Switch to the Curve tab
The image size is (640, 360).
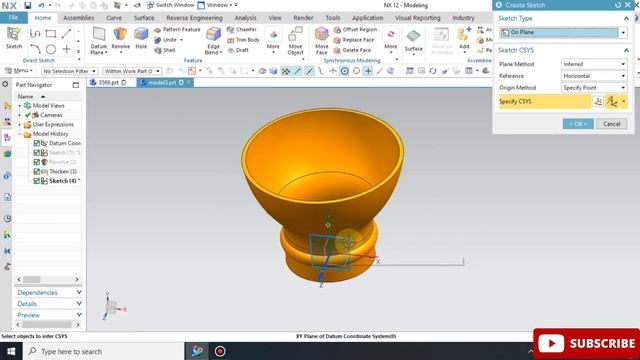[x=114, y=18]
